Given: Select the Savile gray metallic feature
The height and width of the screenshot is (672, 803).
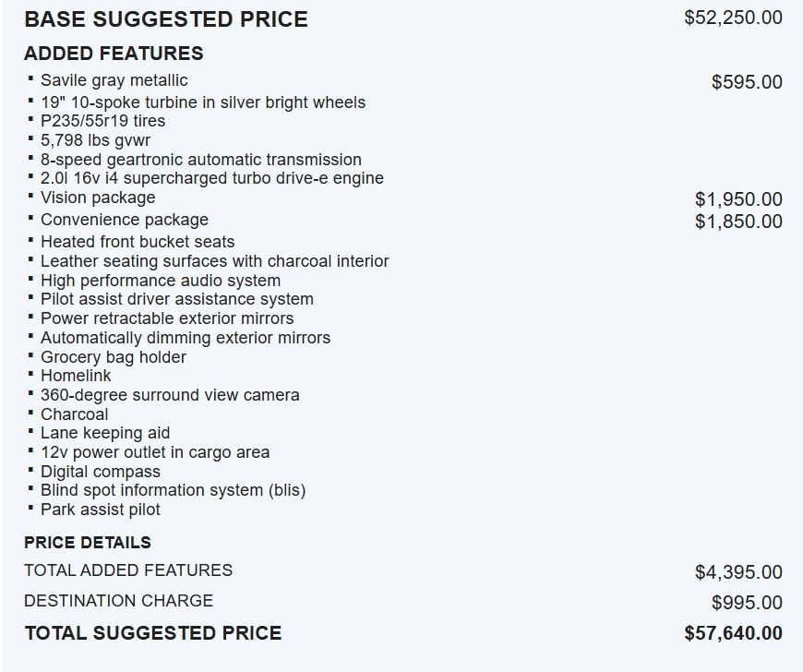Looking at the screenshot, I should [x=114, y=80].
